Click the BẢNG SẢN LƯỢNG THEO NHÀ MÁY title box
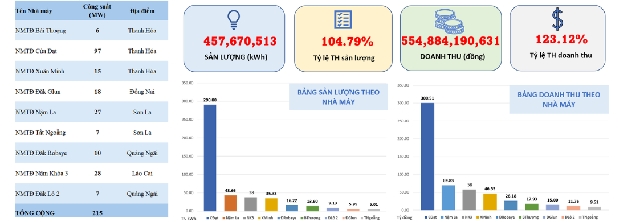This screenshot has height=222, width=644. click(339, 97)
